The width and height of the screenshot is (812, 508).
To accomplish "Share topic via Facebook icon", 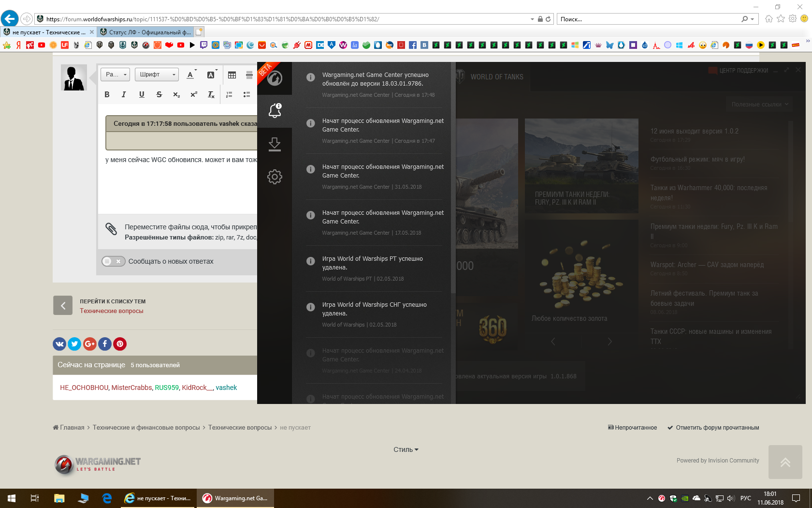I will click(x=105, y=344).
